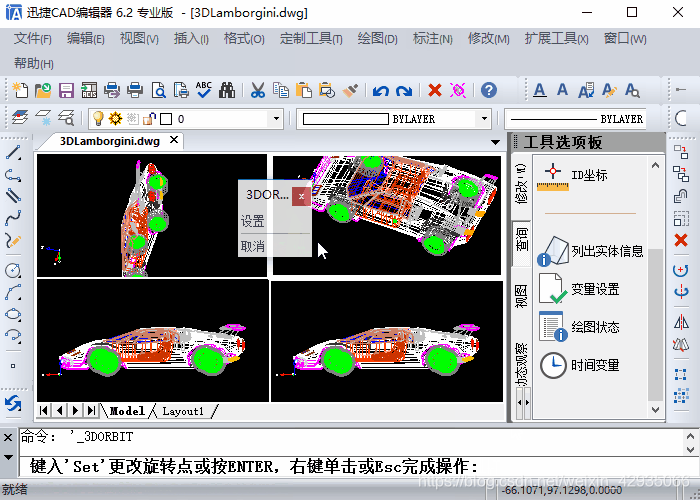
Task: Click the red X erase tool in right toolbar
Action: tap(681, 241)
